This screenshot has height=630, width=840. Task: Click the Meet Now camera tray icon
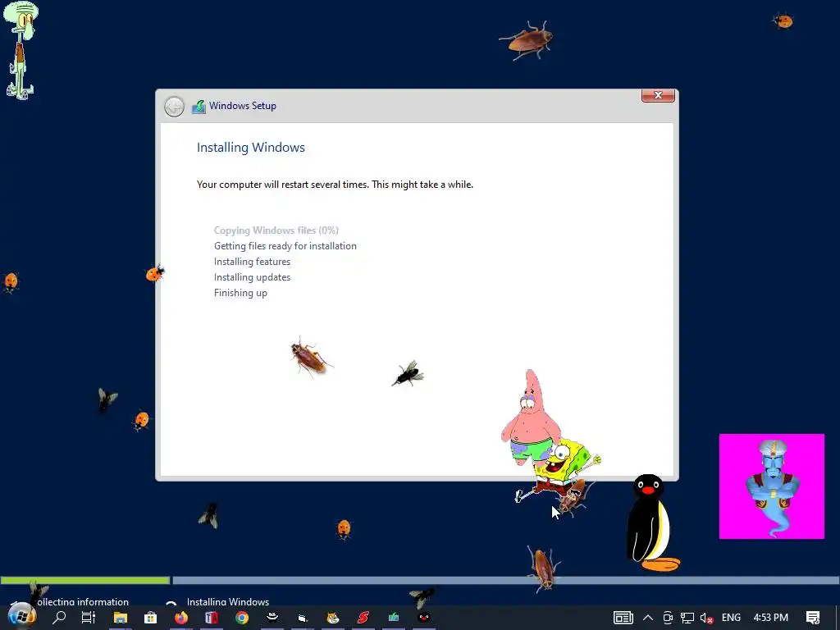pyautogui.click(x=668, y=618)
